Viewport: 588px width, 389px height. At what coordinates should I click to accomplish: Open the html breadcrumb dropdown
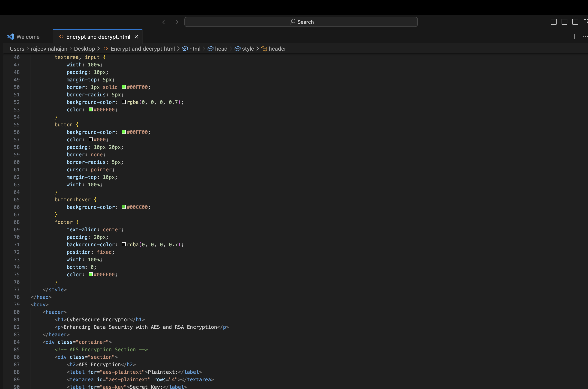195,49
